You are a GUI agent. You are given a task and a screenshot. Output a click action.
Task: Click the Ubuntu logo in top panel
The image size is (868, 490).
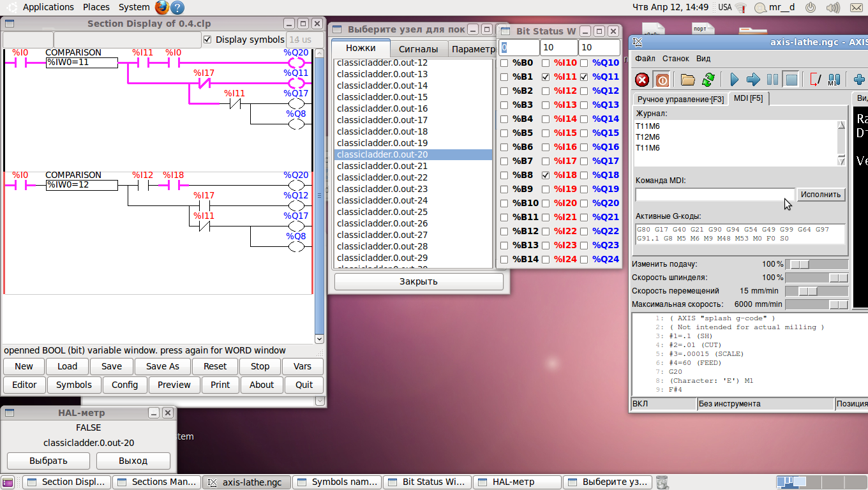tap(11, 8)
